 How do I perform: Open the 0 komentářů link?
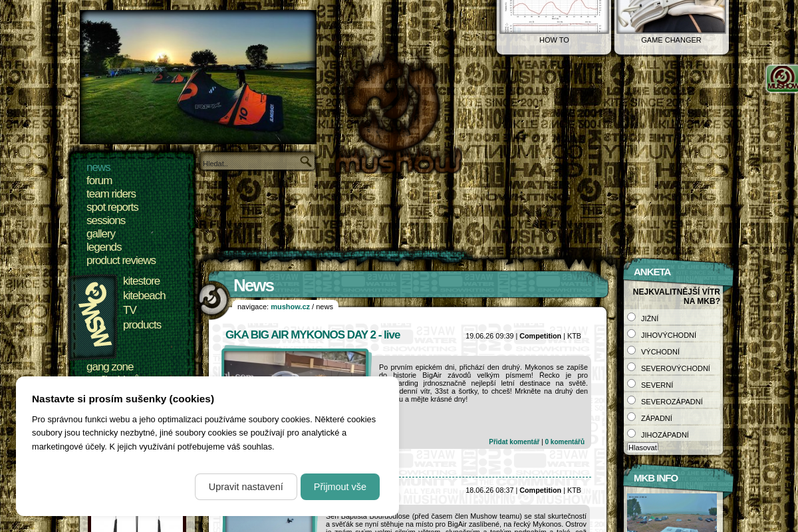coord(565,442)
